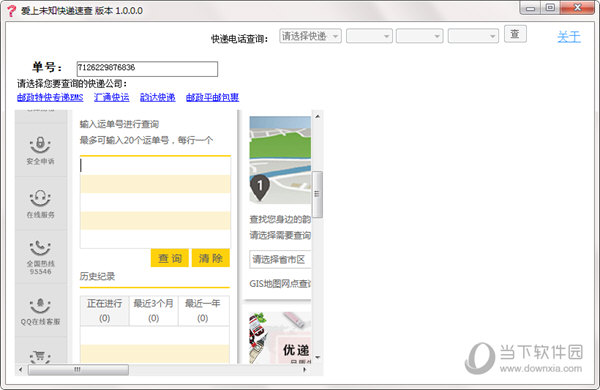Click the 单号 input field
This screenshot has width=600, height=390.
(147, 69)
